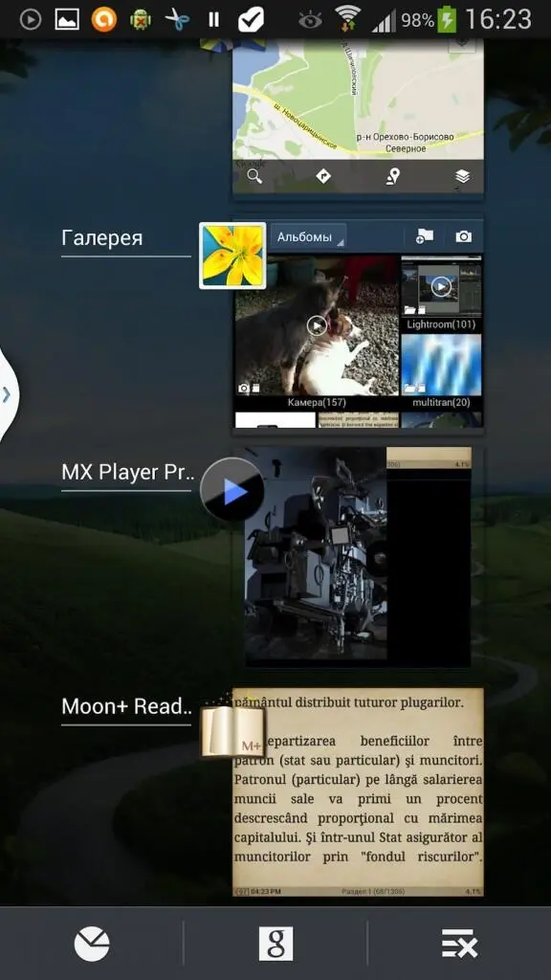
Task: Tap the search magnifier in Maps preview
Action: point(254,176)
